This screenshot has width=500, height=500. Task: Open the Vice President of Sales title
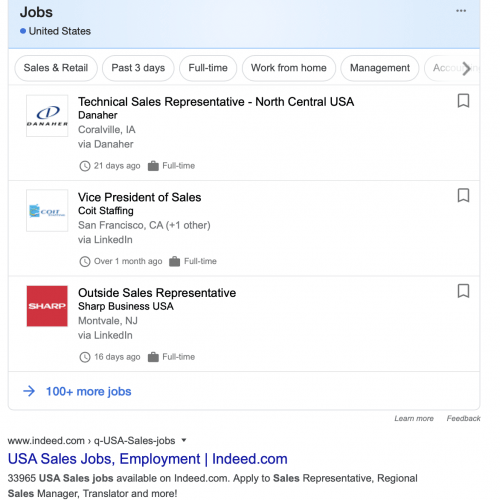pyautogui.click(x=140, y=197)
